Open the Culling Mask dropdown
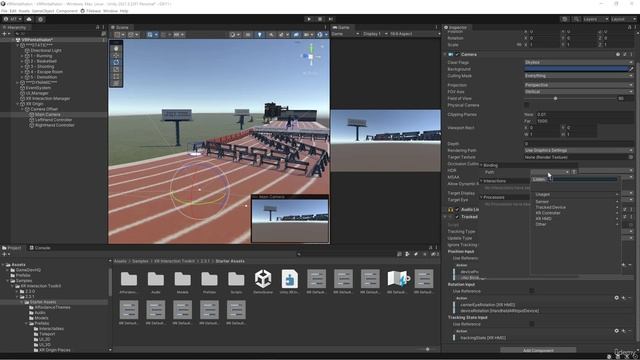640x360 pixels. coord(579,76)
